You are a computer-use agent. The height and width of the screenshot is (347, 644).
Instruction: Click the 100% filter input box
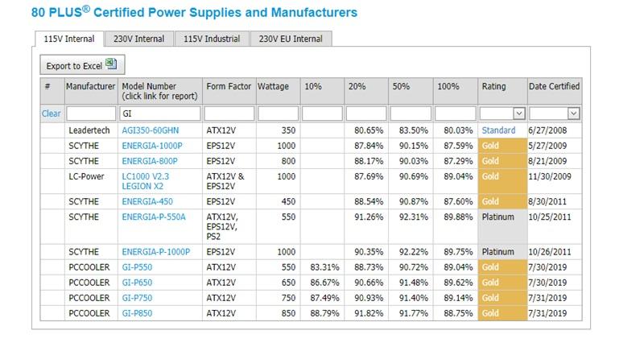pos(456,114)
